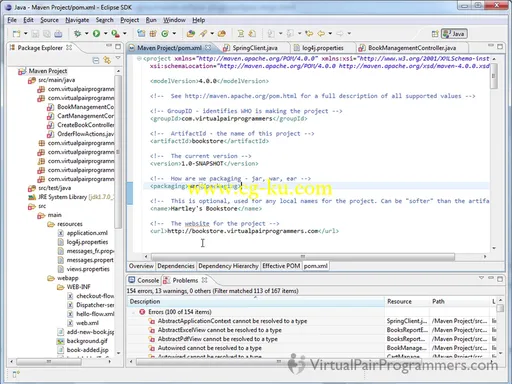Viewport: 512px width, 384px height.
Task: Maximize the editor area
Action: coord(500,46)
